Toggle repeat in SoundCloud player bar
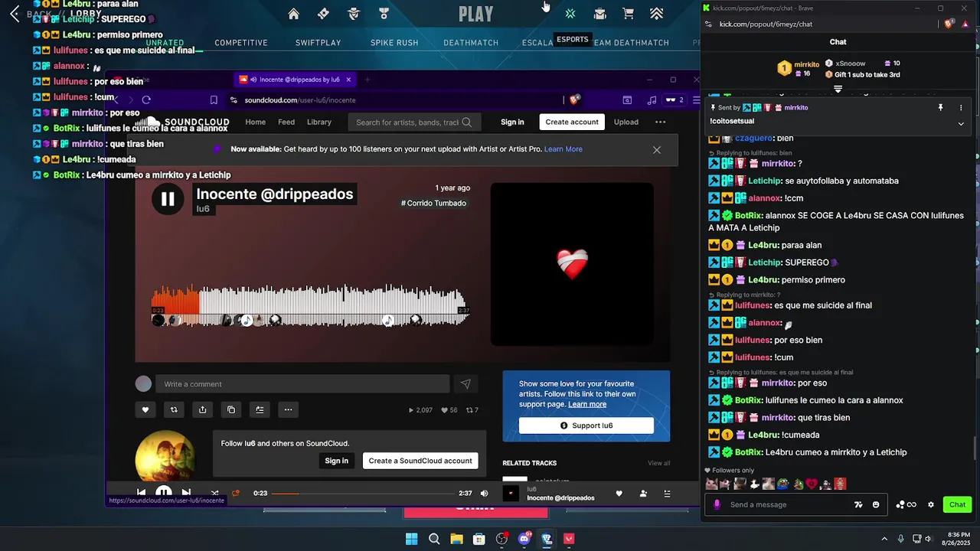 pos(236,493)
